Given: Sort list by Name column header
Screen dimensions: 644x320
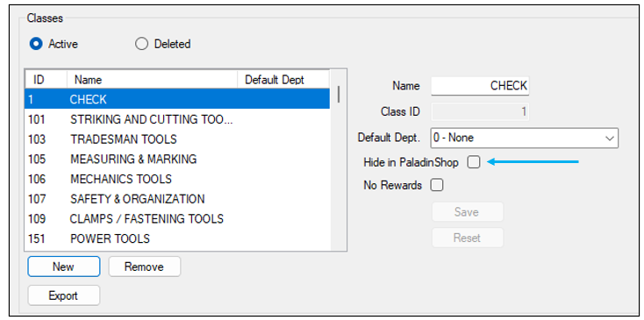Looking at the screenshot, I should (153, 80).
